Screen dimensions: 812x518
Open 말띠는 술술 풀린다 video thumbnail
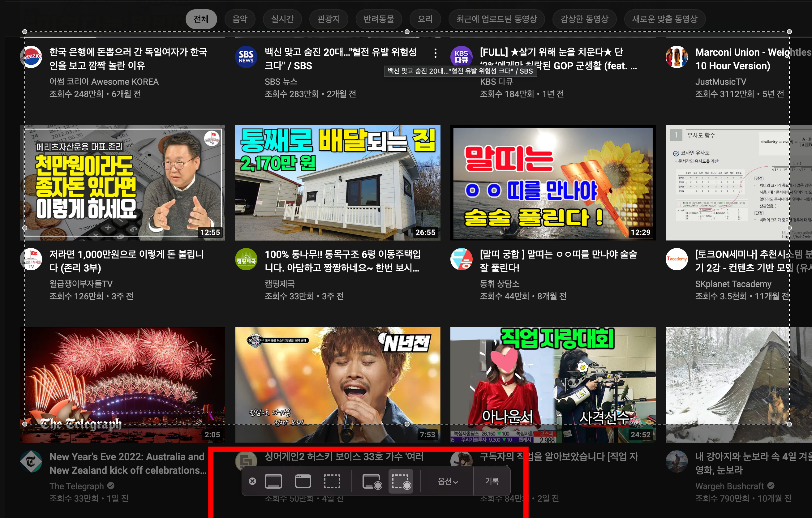click(553, 183)
